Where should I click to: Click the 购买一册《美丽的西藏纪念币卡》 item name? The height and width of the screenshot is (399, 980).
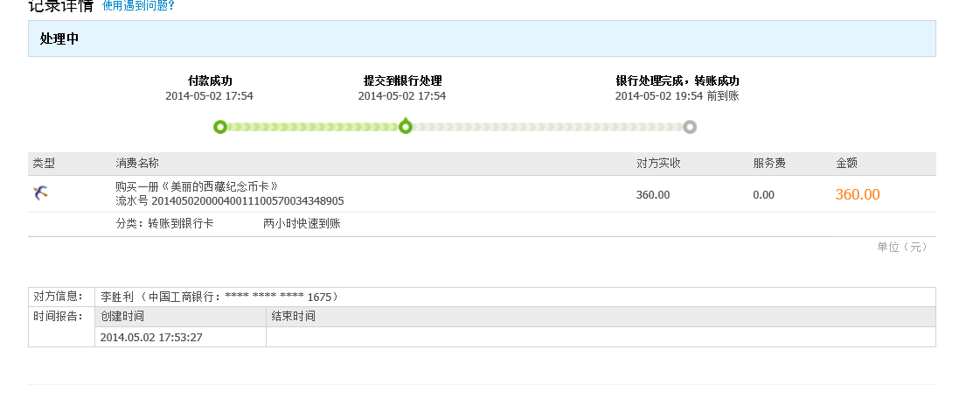pos(197,186)
